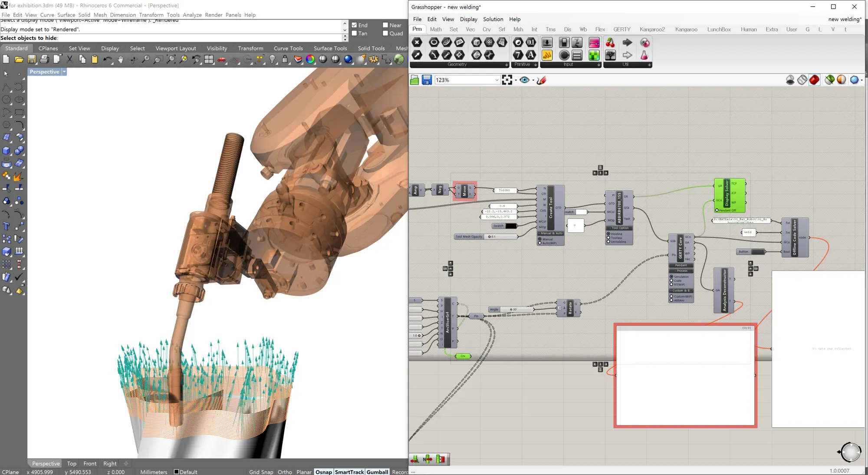Enable the Quad osnap checkbox

(385, 33)
